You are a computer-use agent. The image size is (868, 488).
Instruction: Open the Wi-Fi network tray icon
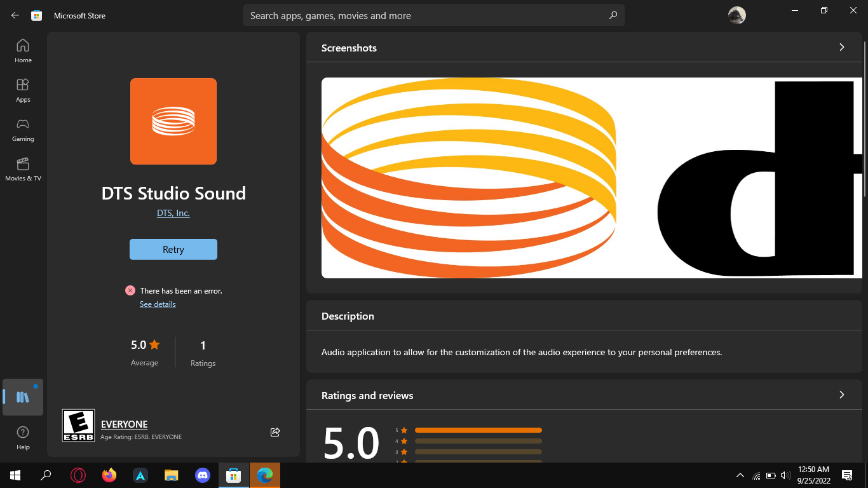coord(756,475)
